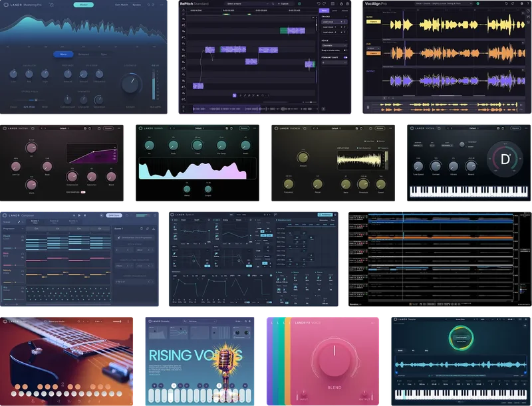This screenshot has height=406, width=532.
Task: Click the undo icon in RePitch header
Action: tap(319, 4)
